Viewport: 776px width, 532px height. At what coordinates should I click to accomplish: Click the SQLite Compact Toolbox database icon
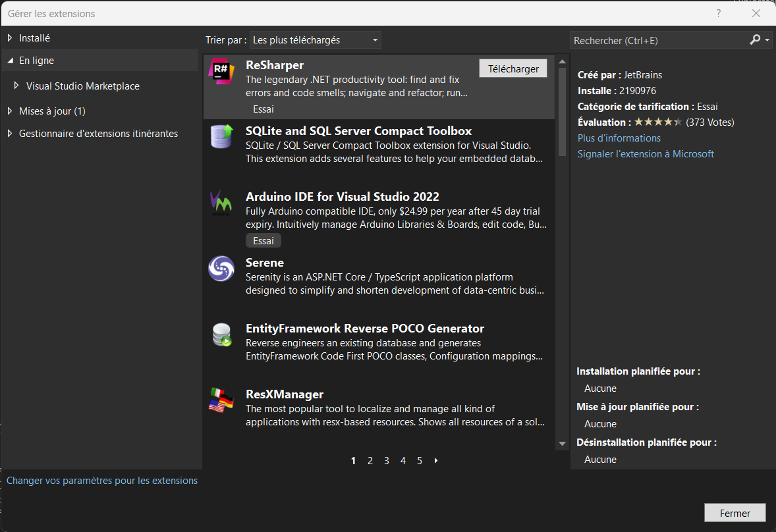[221, 136]
